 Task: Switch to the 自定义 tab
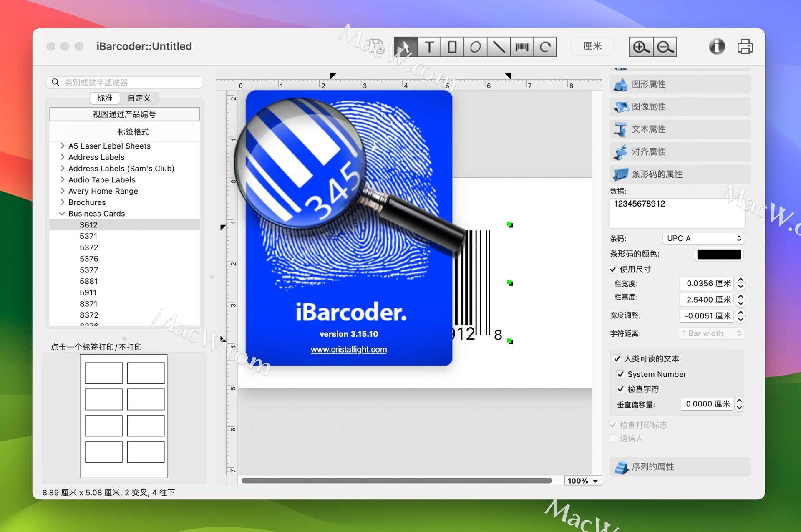139,98
